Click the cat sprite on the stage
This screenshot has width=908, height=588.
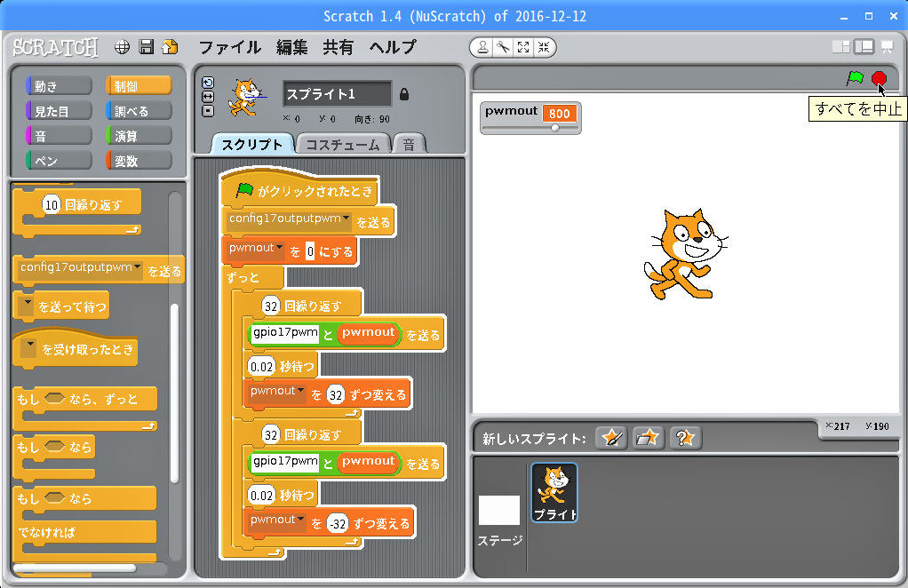point(685,254)
